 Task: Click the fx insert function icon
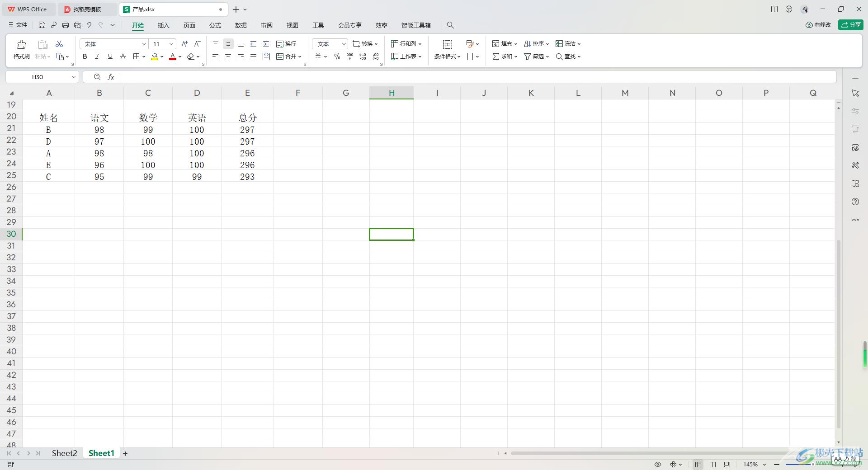[111, 77]
